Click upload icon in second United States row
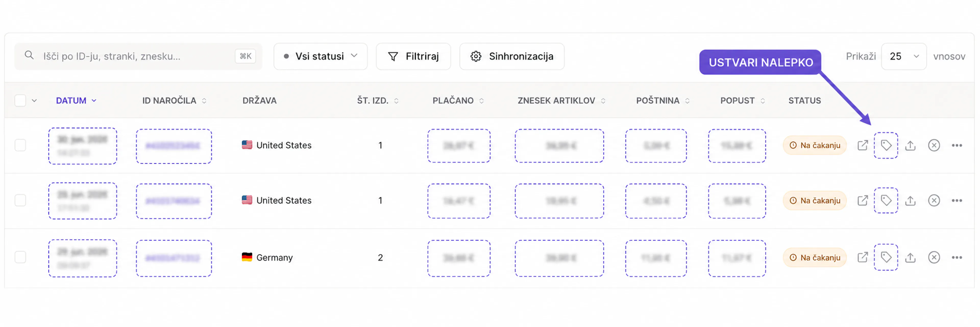Screen dimensions: 980x327 coord(910,200)
